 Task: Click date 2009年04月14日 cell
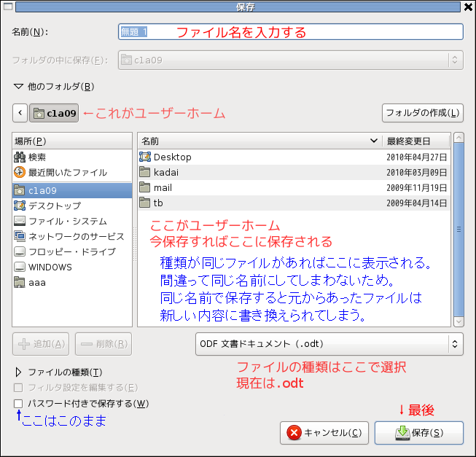416,203
